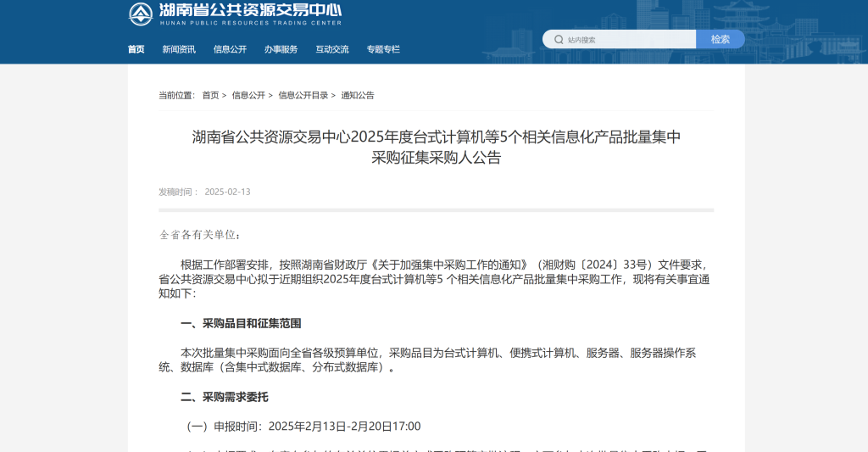Click the announcement title about 2025年度台式计算机

[x=437, y=147]
